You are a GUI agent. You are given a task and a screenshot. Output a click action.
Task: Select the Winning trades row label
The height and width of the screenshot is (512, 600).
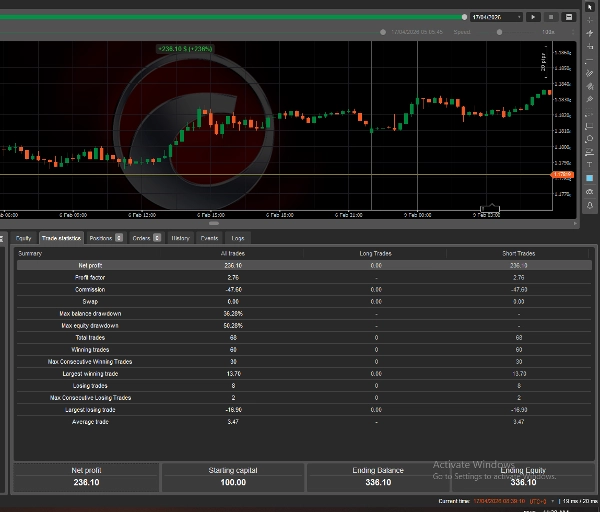click(x=90, y=350)
